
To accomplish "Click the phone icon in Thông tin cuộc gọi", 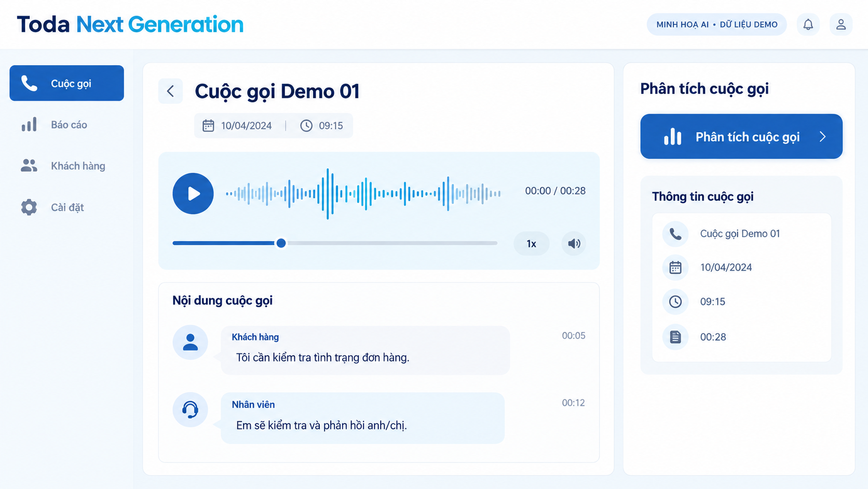I will point(675,234).
